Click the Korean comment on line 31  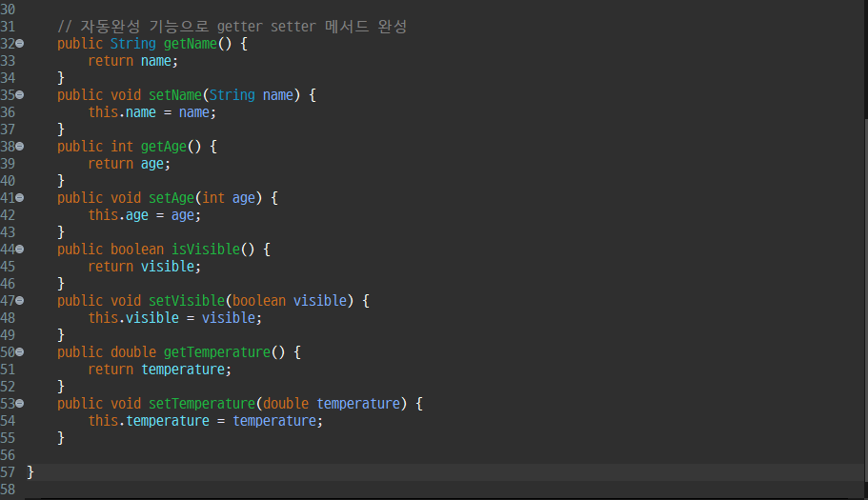pyautogui.click(x=232, y=27)
